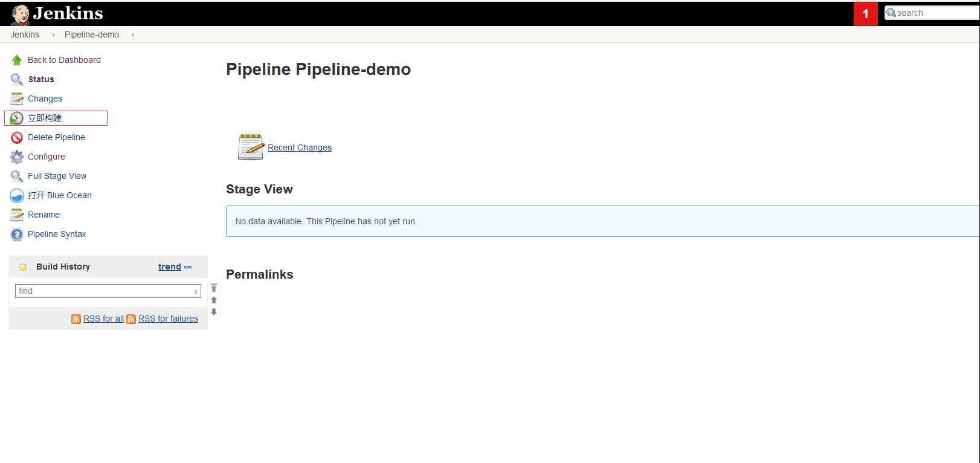Click the Pipeline Syntax question mark icon
This screenshot has width=980, height=463.
(17, 234)
